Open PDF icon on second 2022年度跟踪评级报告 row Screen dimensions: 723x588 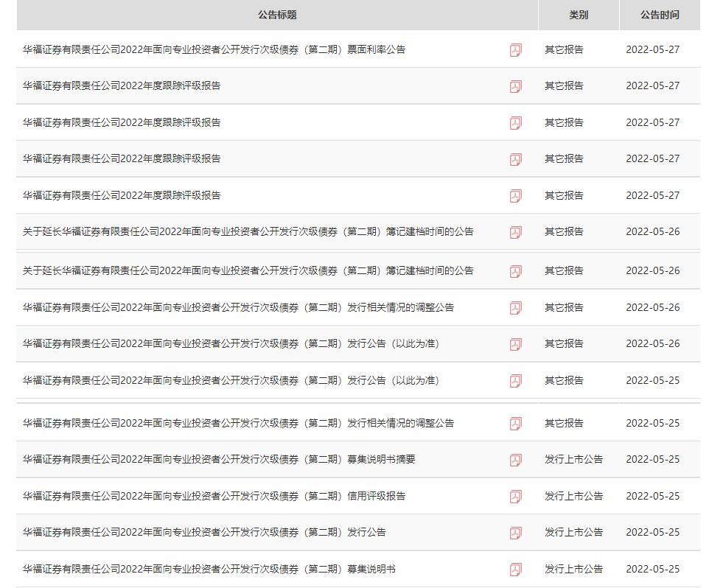click(x=515, y=122)
